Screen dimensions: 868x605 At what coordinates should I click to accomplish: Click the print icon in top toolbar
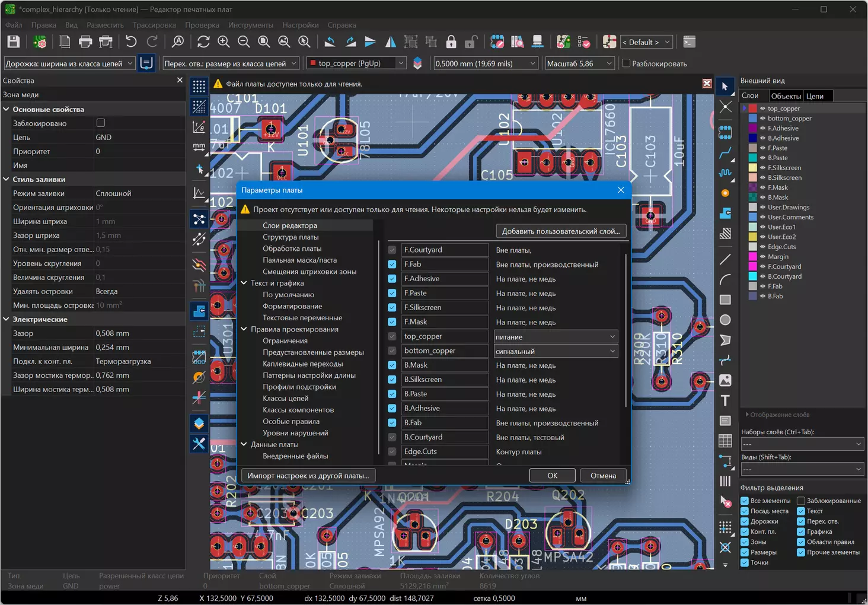(85, 42)
